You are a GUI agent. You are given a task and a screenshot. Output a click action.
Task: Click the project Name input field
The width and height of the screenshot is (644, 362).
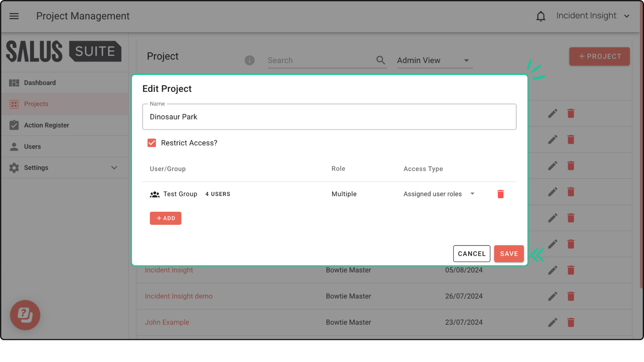(x=329, y=117)
